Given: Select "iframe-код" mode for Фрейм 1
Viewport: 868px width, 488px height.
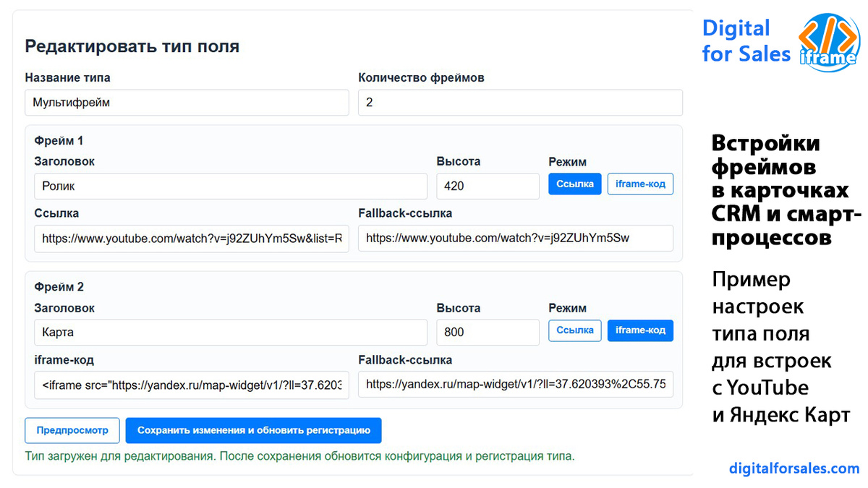Looking at the screenshot, I should point(640,184).
